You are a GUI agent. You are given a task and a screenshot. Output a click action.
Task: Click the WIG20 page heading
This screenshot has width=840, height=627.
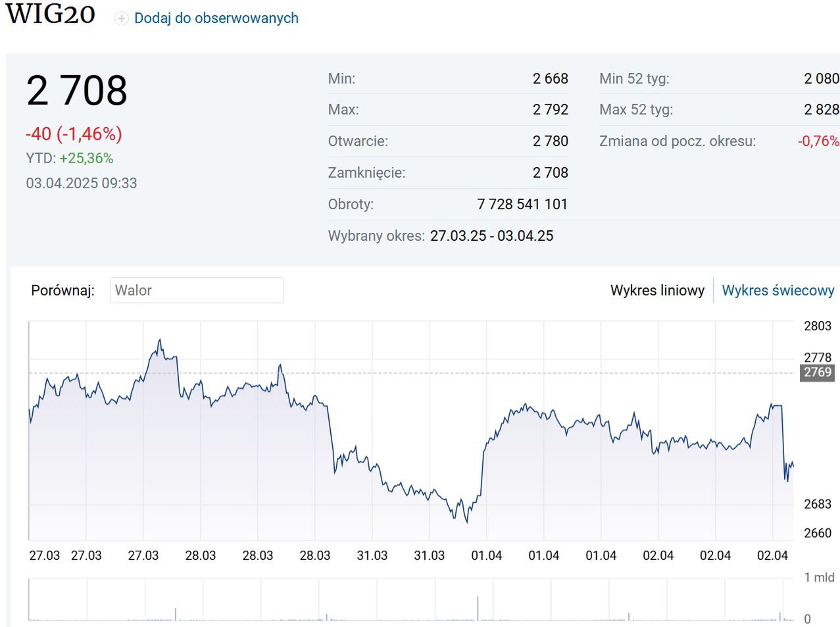point(51,14)
